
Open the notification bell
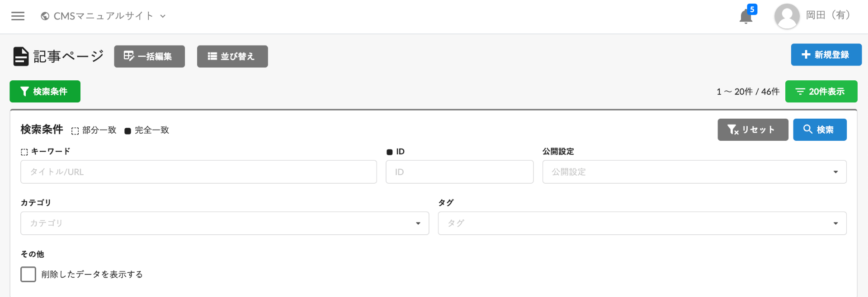coord(745,17)
